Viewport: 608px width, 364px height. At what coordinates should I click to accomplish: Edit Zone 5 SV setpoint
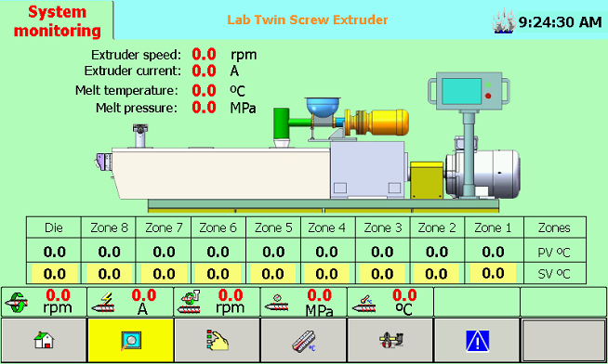(273, 274)
